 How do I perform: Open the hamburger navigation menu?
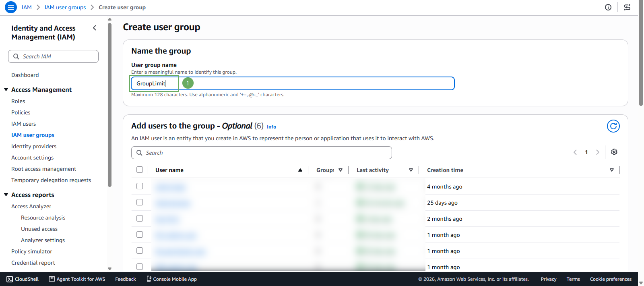(11, 7)
